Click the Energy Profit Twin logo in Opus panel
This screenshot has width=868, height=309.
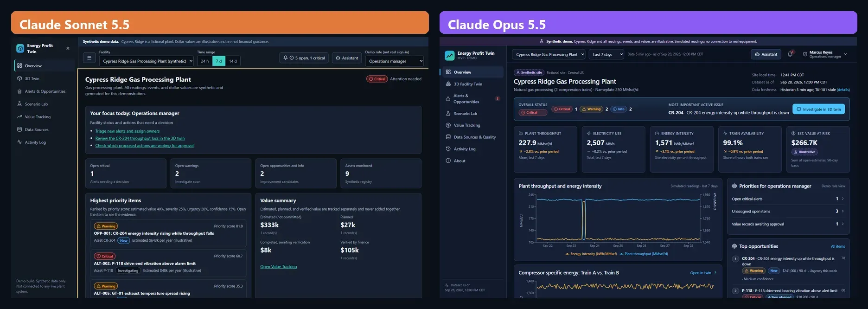point(450,56)
